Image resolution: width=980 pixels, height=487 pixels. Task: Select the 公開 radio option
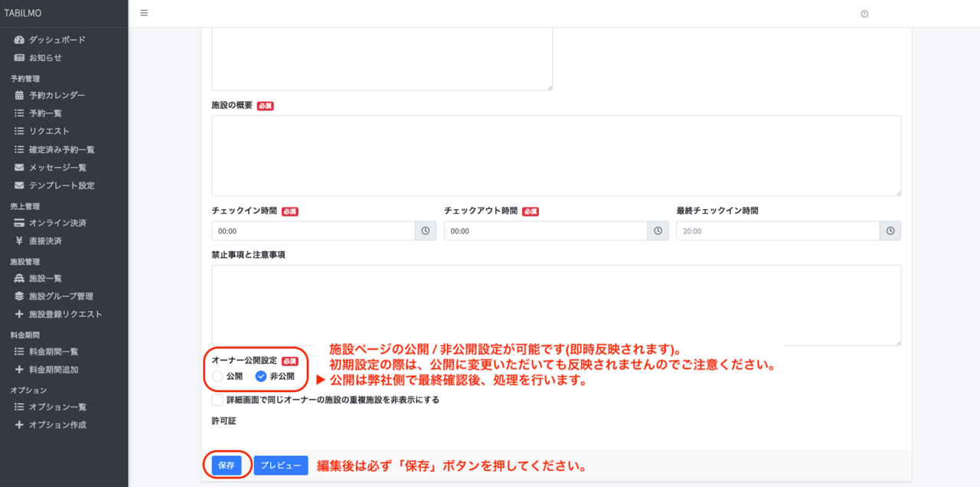(218, 376)
